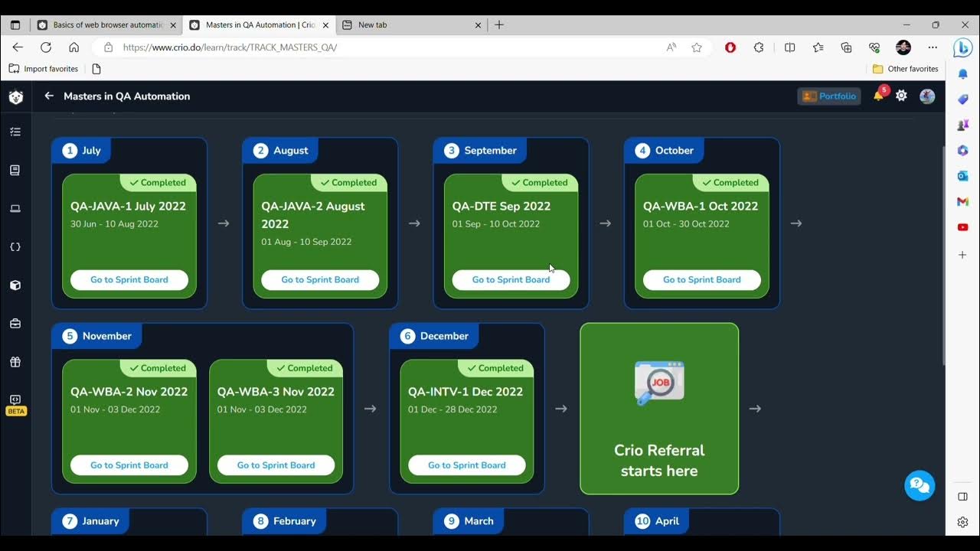This screenshot has width=980, height=551.
Task: Open the Collections icon in toolbar
Action: [846, 47]
